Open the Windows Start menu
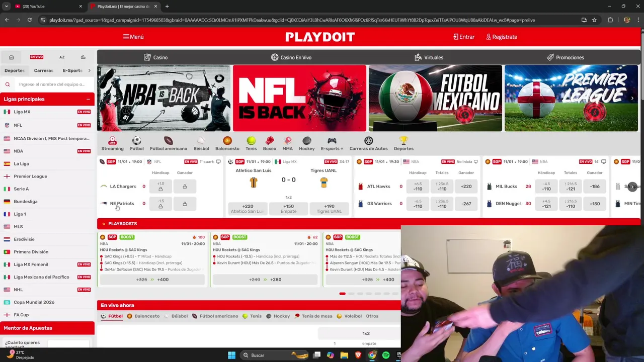644x362 pixels. [x=231, y=355]
